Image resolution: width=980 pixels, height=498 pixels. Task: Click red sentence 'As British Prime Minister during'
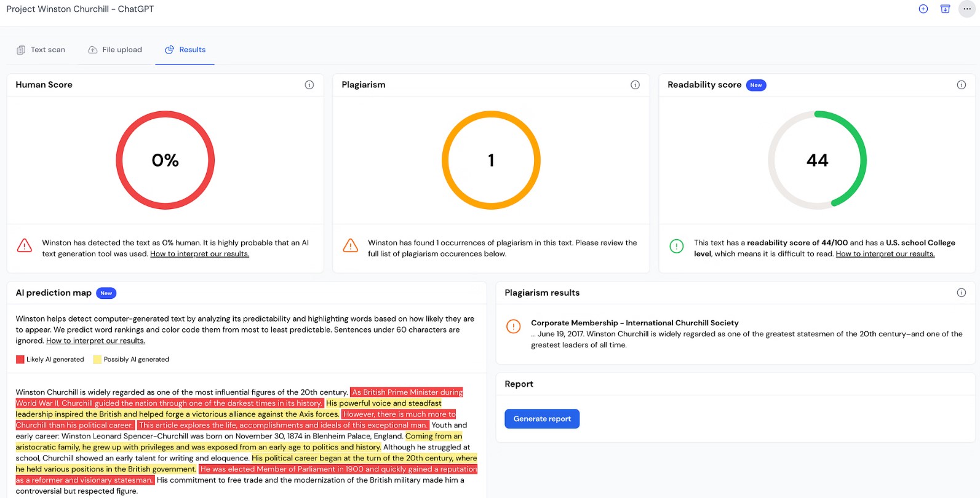(x=407, y=392)
